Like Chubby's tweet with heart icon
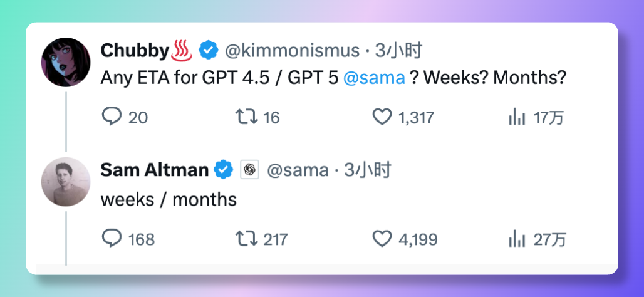Viewport: 644px width, 297px height. click(382, 117)
